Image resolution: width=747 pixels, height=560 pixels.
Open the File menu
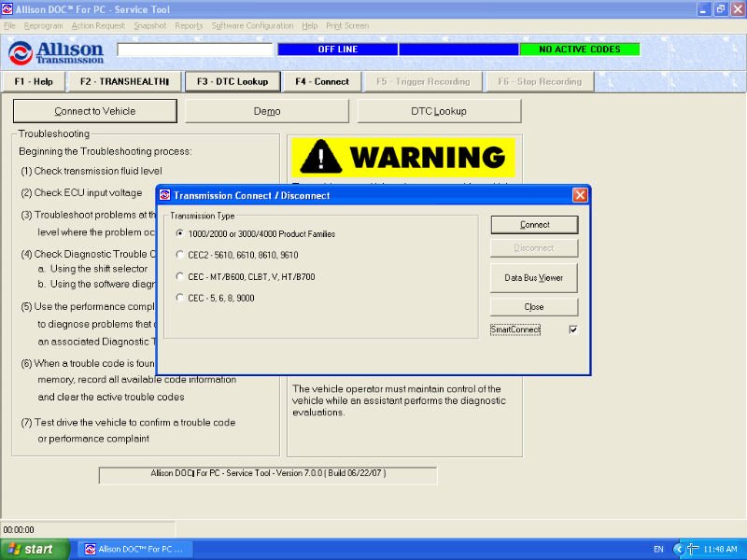pos(9,26)
